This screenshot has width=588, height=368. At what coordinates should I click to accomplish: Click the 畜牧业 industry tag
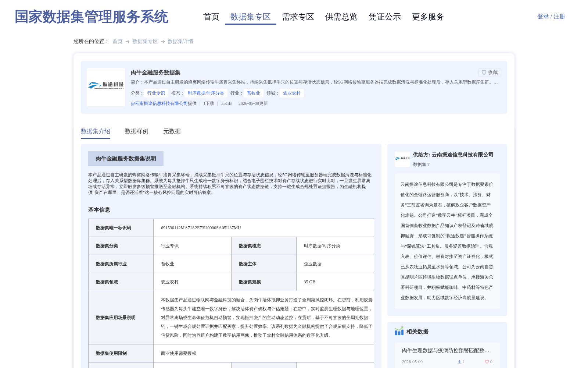pos(254,93)
